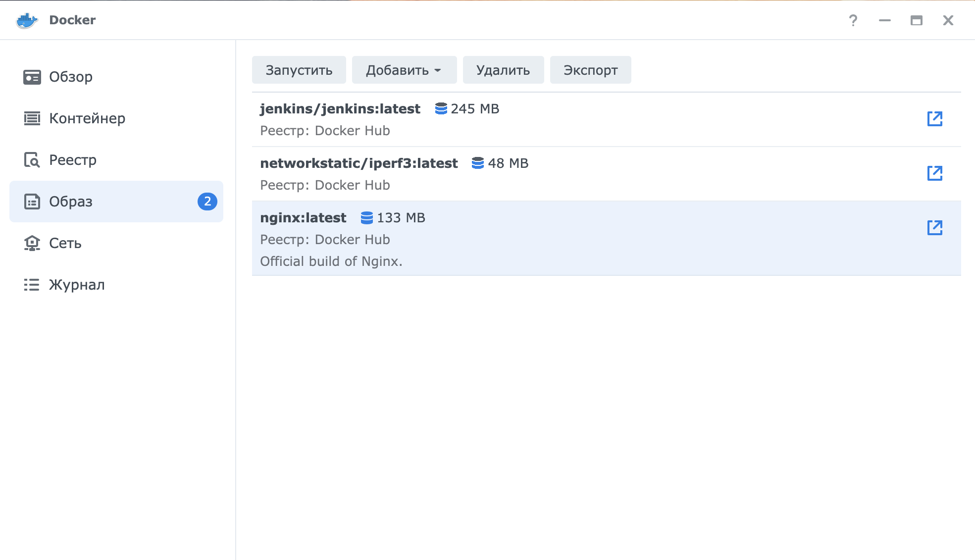
Task: Click the Экспорт button
Action: [590, 70]
